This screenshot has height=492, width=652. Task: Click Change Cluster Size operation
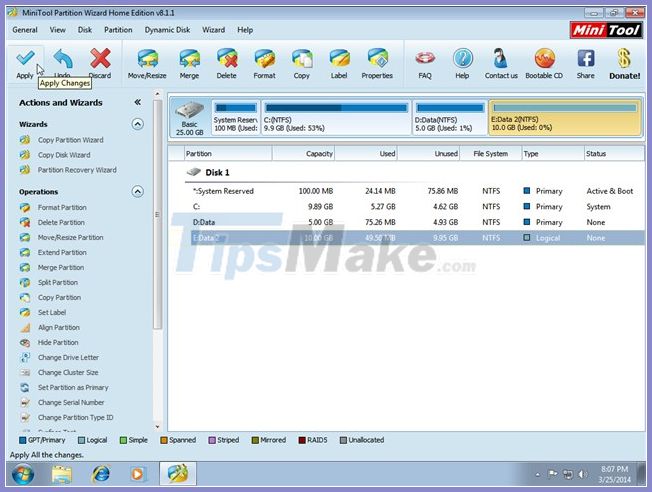pyautogui.click(x=68, y=372)
